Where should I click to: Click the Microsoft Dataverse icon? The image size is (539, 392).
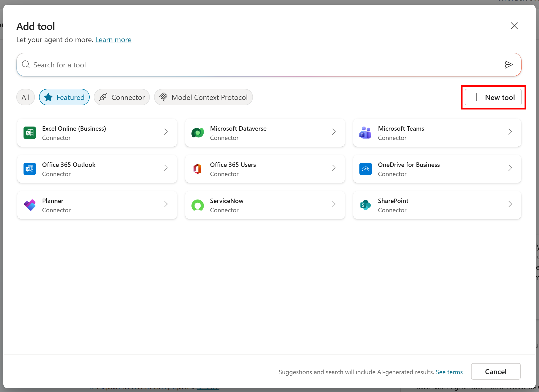[198, 133]
